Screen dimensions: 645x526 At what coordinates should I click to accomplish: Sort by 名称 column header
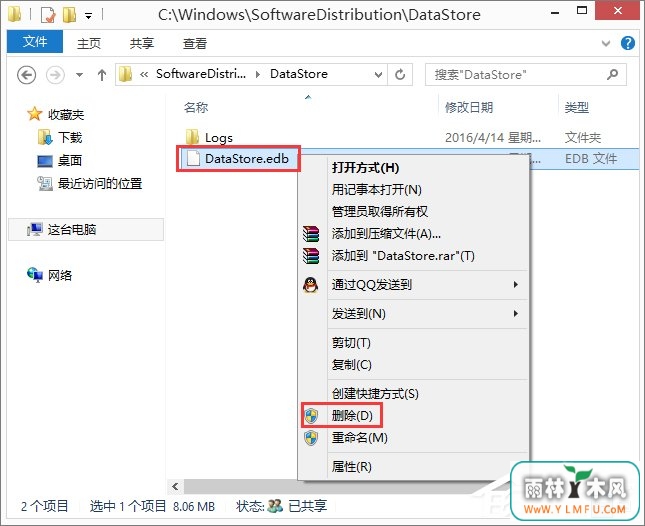click(196, 108)
